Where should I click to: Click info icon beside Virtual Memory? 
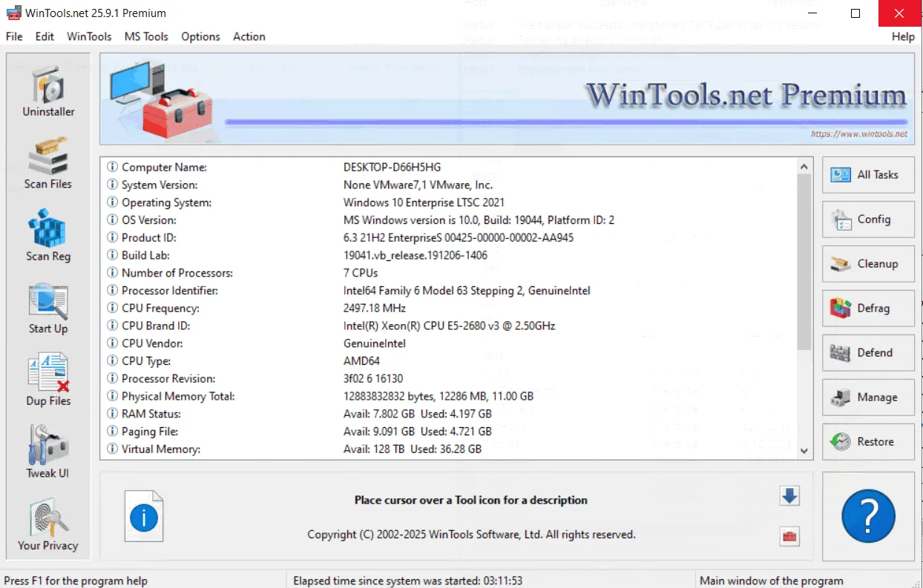pos(113,449)
